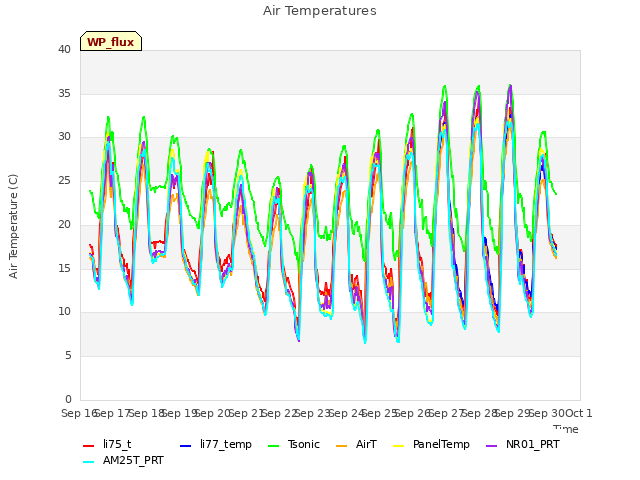The image size is (640, 480).
Task: Click the 35 y-axis tick label
Action: click(x=64, y=93)
